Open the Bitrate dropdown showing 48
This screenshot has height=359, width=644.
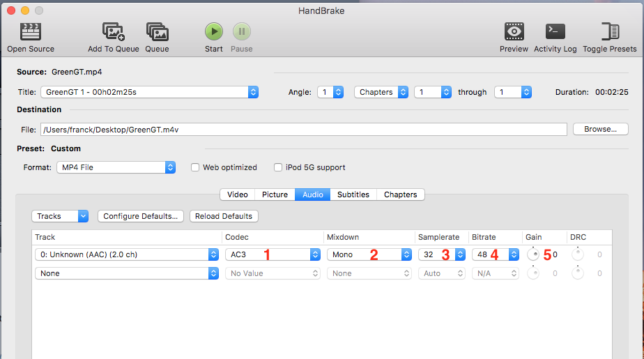tap(496, 254)
